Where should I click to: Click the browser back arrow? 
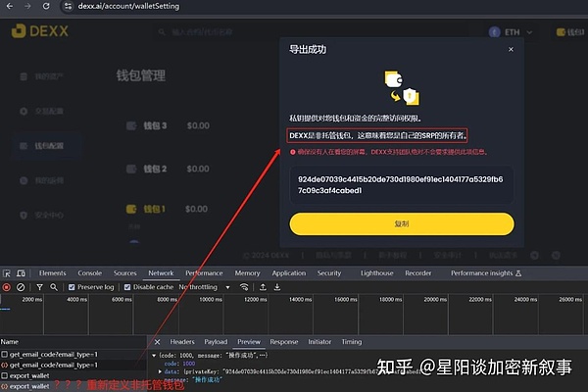(10, 7)
